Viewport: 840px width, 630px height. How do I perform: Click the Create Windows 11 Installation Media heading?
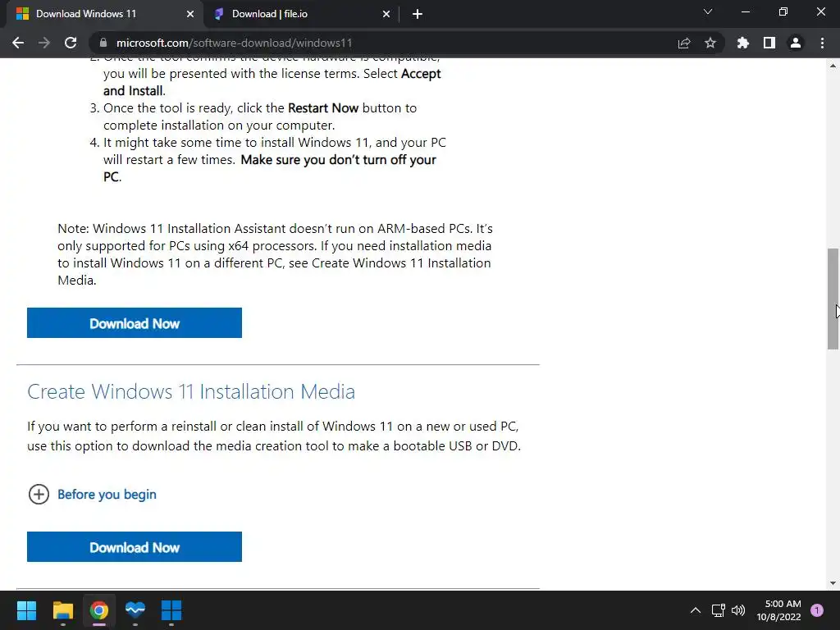pos(191,391)
